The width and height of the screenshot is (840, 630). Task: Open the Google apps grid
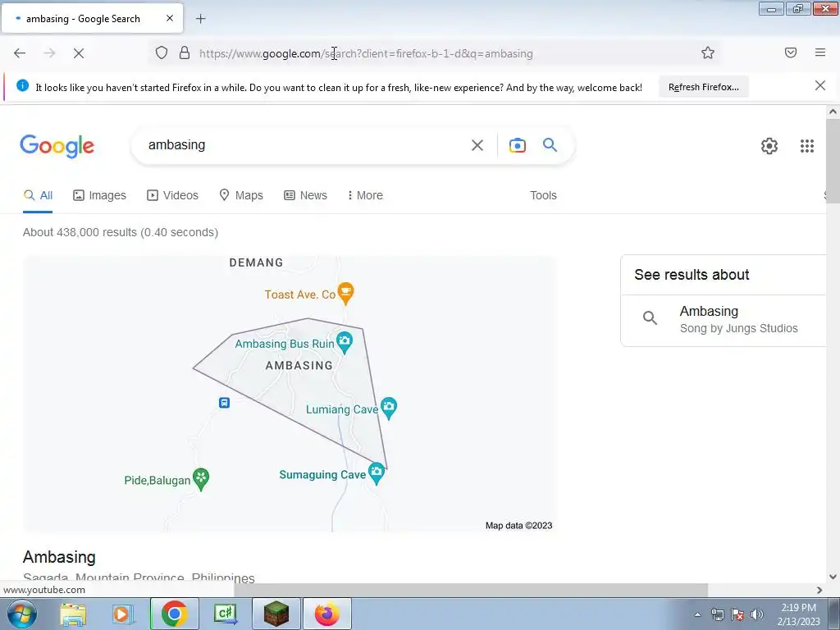[x=807, y=146]
